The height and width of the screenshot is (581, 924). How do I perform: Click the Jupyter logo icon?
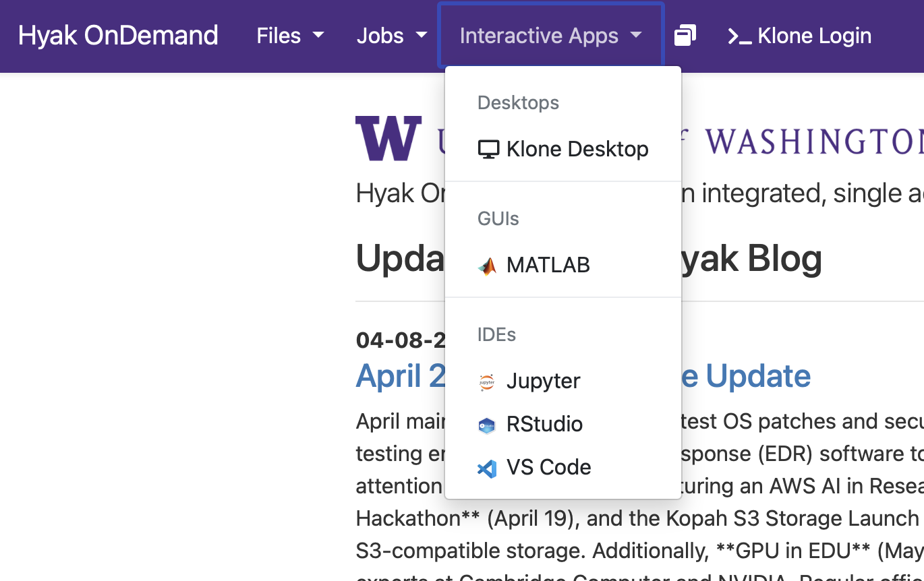(487, 381)
